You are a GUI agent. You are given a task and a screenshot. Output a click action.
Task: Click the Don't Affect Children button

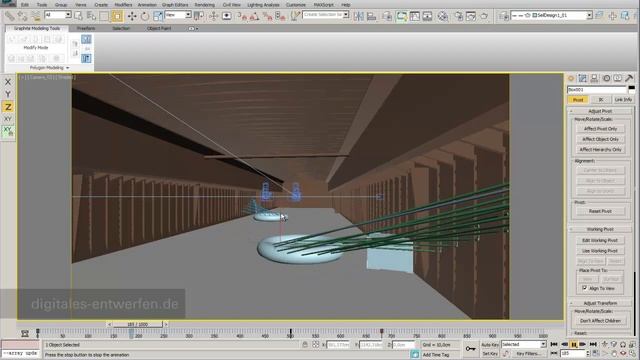tap(600, 321)
